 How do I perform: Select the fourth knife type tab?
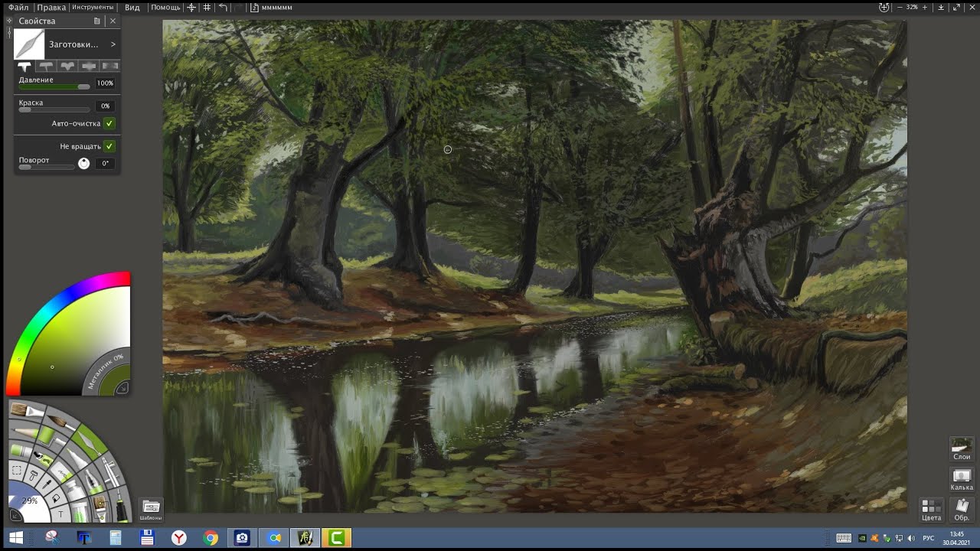(x=90, y=66)
